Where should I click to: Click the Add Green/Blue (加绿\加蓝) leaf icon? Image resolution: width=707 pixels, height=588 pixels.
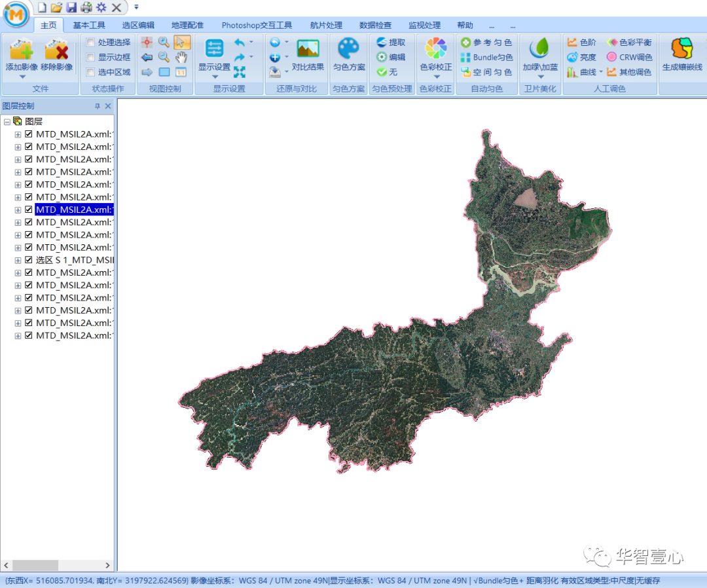[x=539, y=48]
